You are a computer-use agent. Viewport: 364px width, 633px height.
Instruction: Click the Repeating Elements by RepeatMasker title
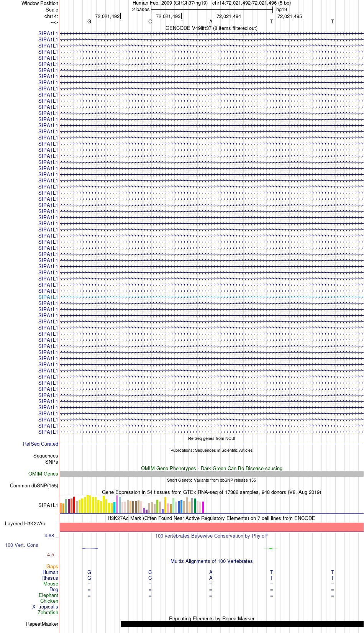[x=212, y=618]
